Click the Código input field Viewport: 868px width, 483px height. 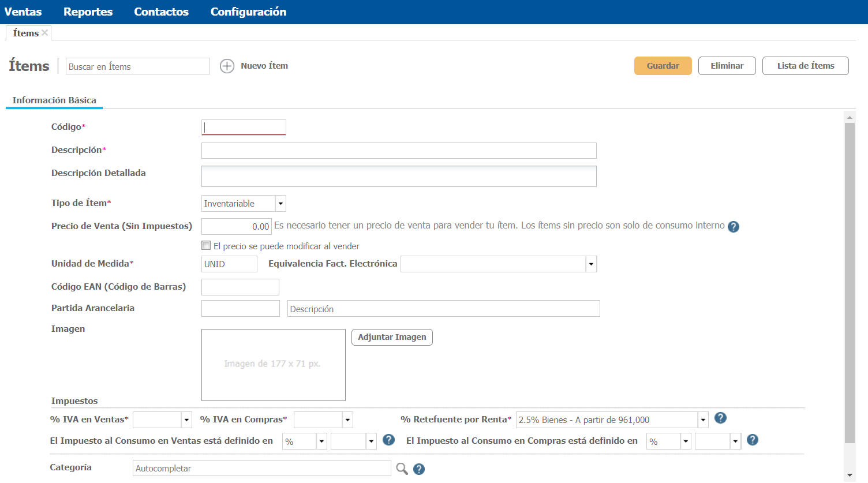[244, 128]
